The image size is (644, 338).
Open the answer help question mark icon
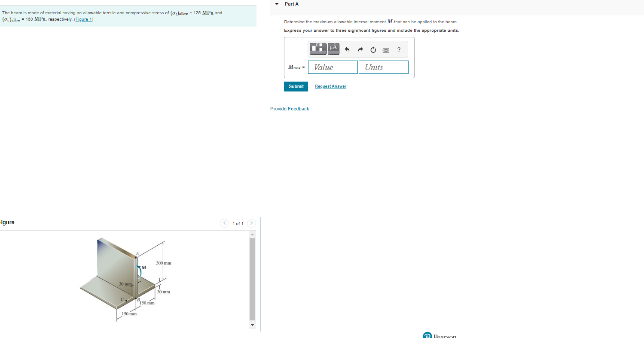click(x=398, y=49)
